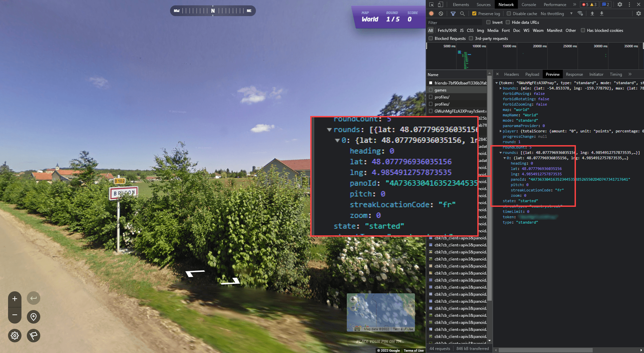Open the Response tab
Screen dimensions: 644x353
pyautogui.click(x=574, y=74)
